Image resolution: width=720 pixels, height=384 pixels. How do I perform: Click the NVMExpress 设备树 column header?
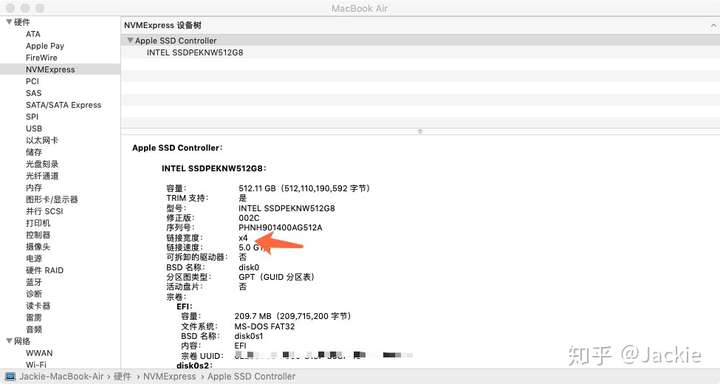point(163,25)
